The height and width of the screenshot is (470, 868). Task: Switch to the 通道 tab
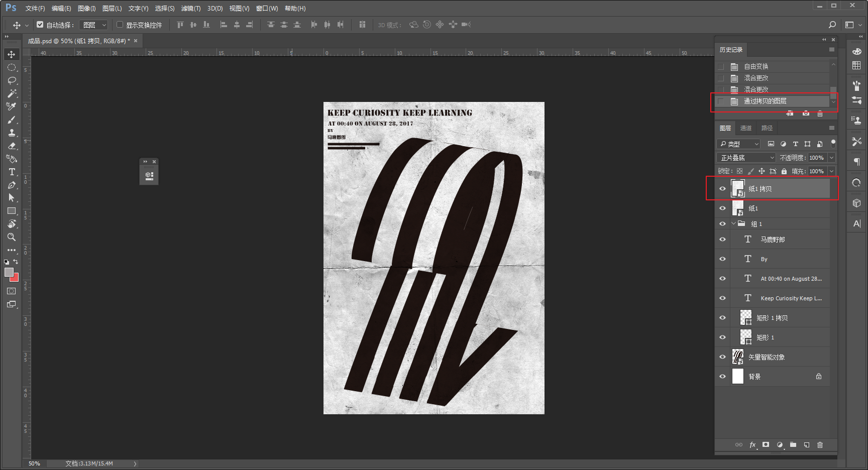tap(746, 128)
